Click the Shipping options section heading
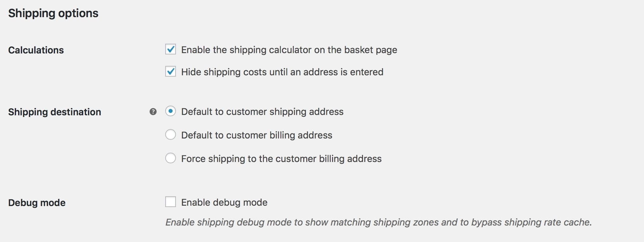Image resolution: width=644 pixels, height=242 pixels. 53,13
